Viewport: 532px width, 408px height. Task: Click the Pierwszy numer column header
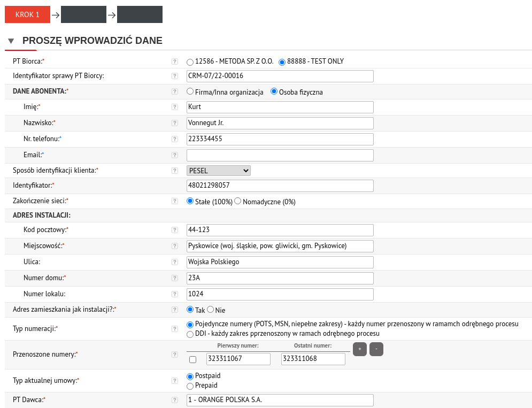[x=238, y=345]
